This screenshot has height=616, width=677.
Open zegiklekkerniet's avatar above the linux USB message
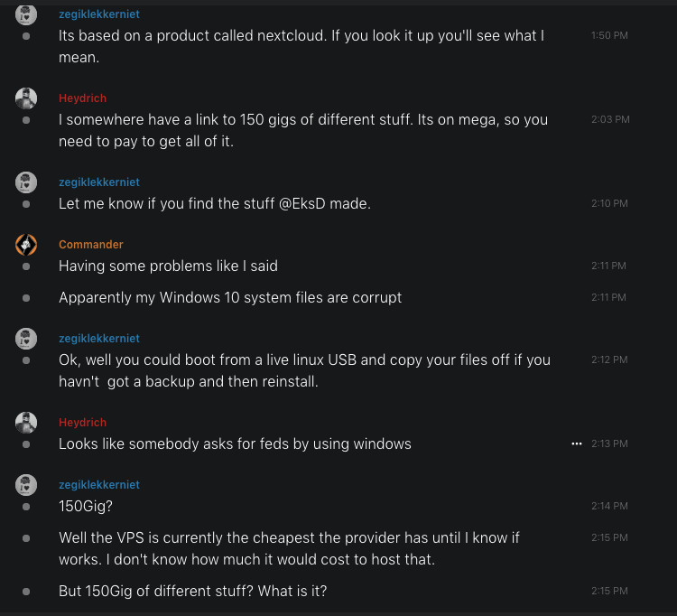pyautogui.click(x=26, y=339)
